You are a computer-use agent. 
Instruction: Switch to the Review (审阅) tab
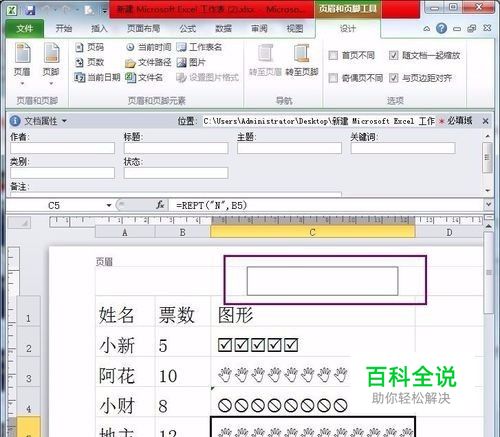pyautogui.click(x=259, y=29)
